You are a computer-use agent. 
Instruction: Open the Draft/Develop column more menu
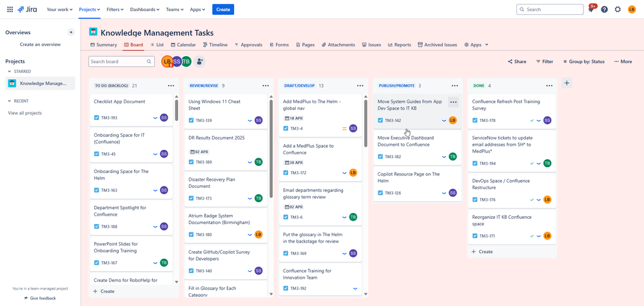tap(360, 86)
